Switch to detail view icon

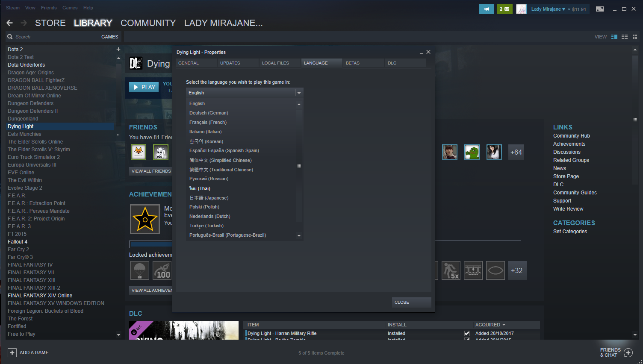click(x=614, y=37)
